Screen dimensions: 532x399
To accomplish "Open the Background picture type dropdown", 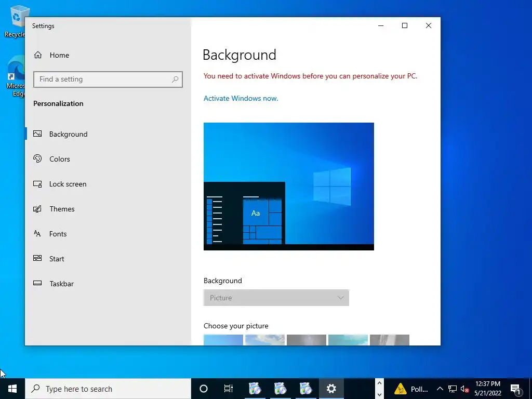I will tap(276, 298).
